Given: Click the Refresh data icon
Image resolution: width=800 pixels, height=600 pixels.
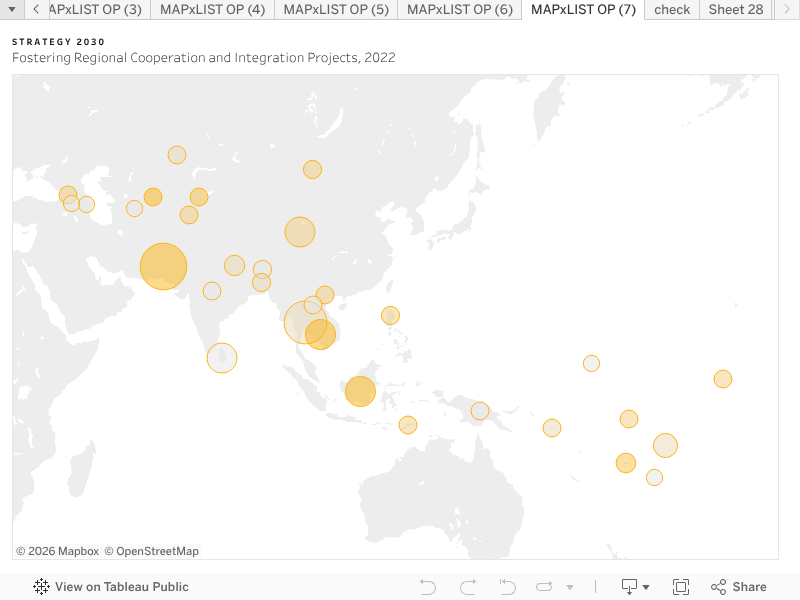Looking at the screenshot, I should tap(544, 587).
